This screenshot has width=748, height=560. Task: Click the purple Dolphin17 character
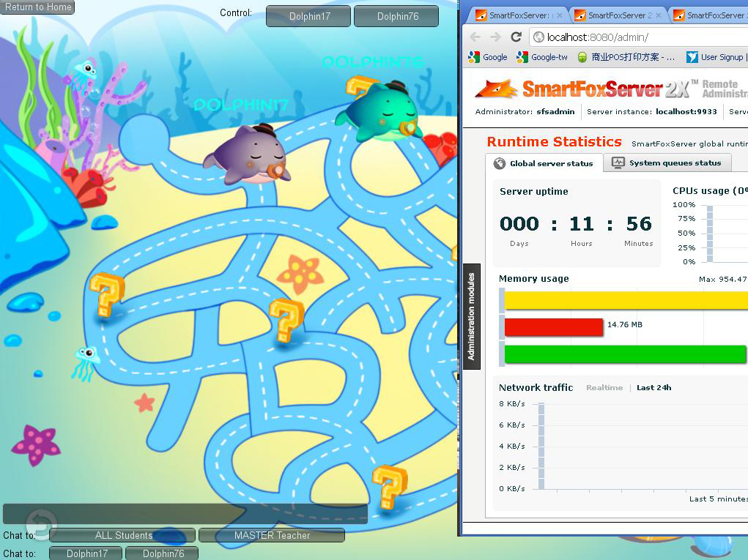pyautogui.click(x=248, y=154)
